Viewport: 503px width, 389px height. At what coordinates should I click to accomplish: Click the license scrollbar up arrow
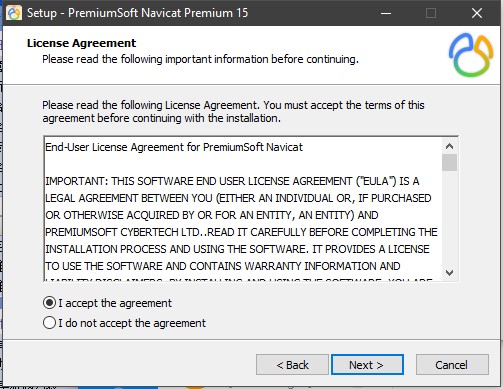449,146
